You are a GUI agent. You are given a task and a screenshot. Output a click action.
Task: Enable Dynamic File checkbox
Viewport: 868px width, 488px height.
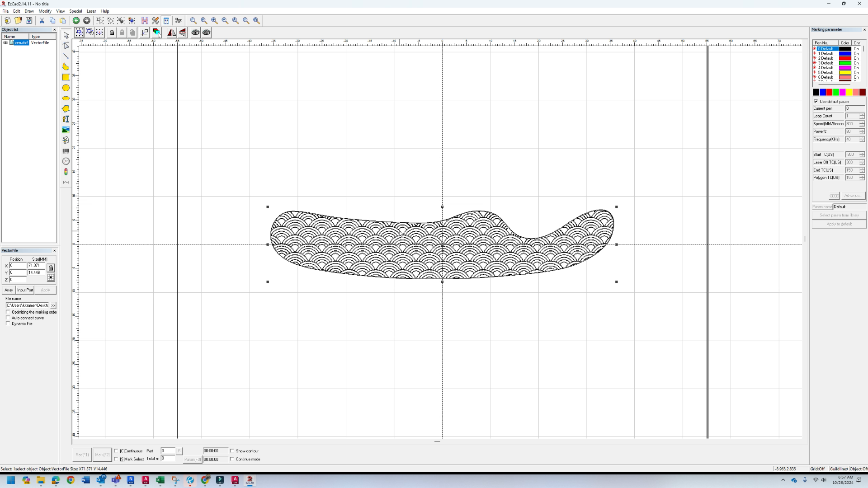(8, 324)
